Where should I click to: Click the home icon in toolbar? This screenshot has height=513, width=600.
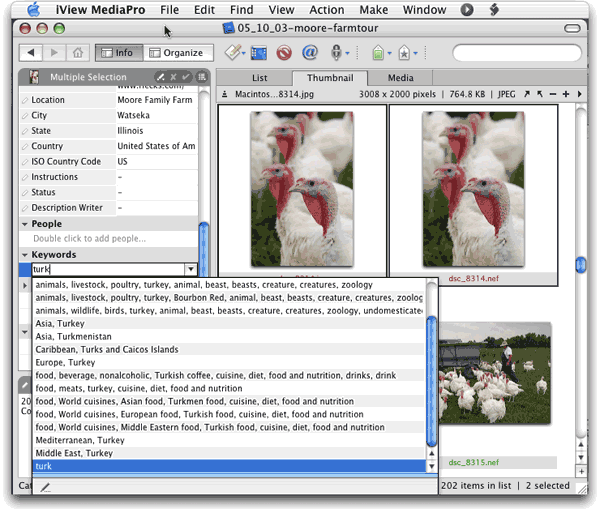point(78,52)
